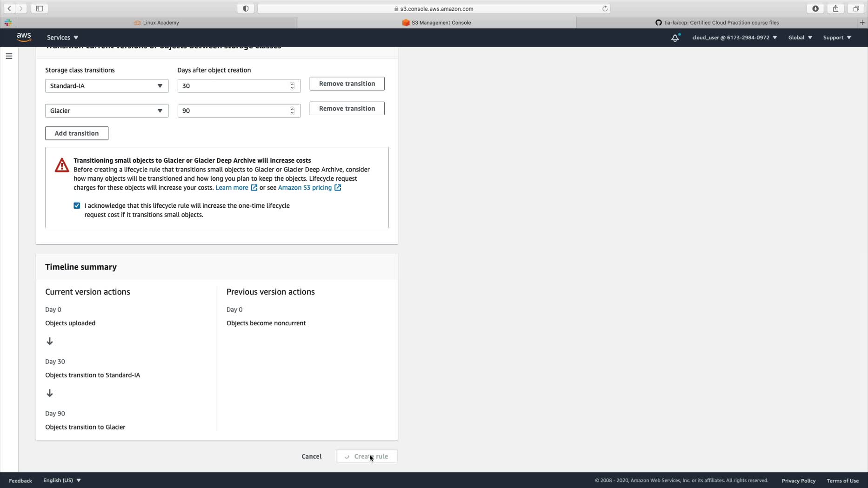Switch to the S3 Management Console tab
Image resolution: width=868 pixels, height=488 pixels.
point(436,22)
